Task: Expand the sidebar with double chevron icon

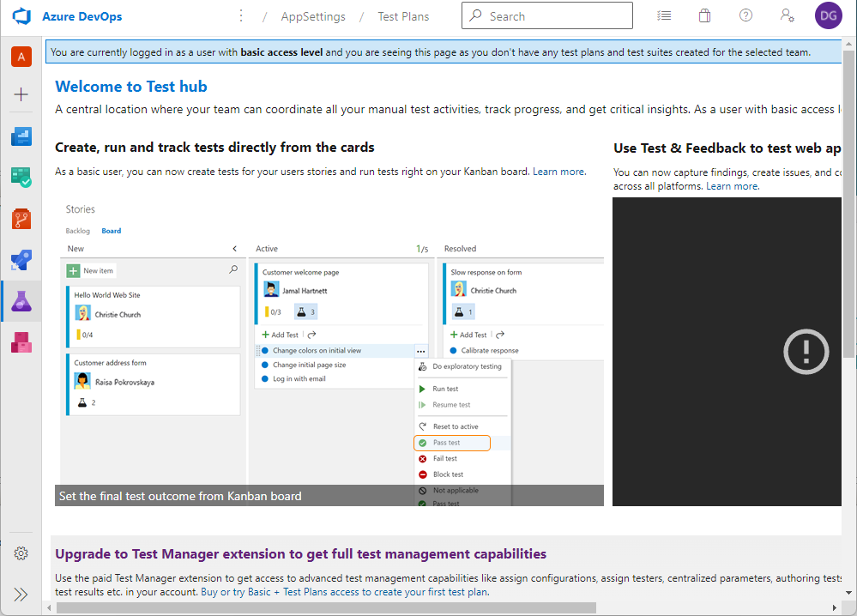Action: (21, 595)
